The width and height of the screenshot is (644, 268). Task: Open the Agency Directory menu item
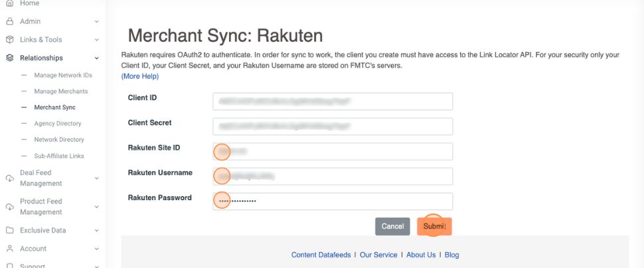click(x=57, y=123)
